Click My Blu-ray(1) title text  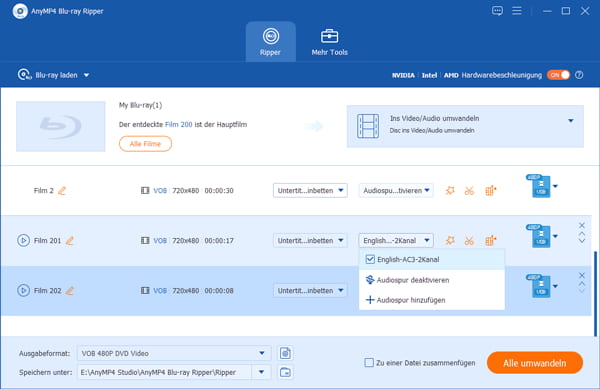pos(140,105)
